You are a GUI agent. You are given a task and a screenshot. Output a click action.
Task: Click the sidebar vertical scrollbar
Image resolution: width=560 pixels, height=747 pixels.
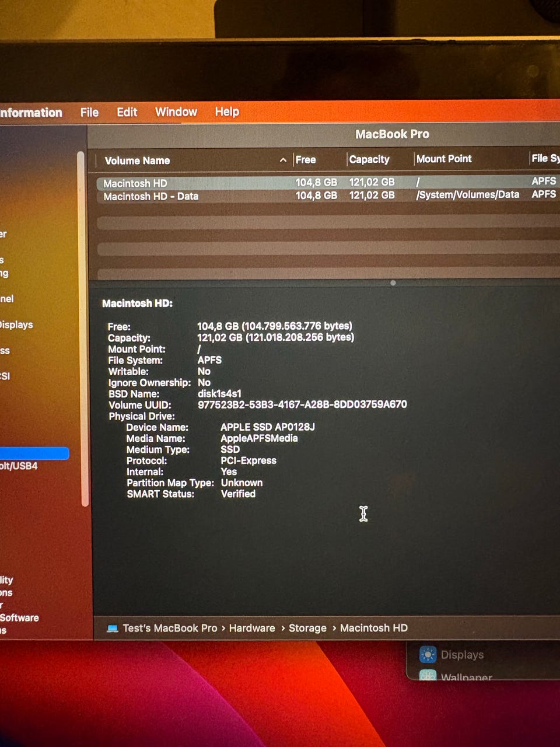(82, 329)
